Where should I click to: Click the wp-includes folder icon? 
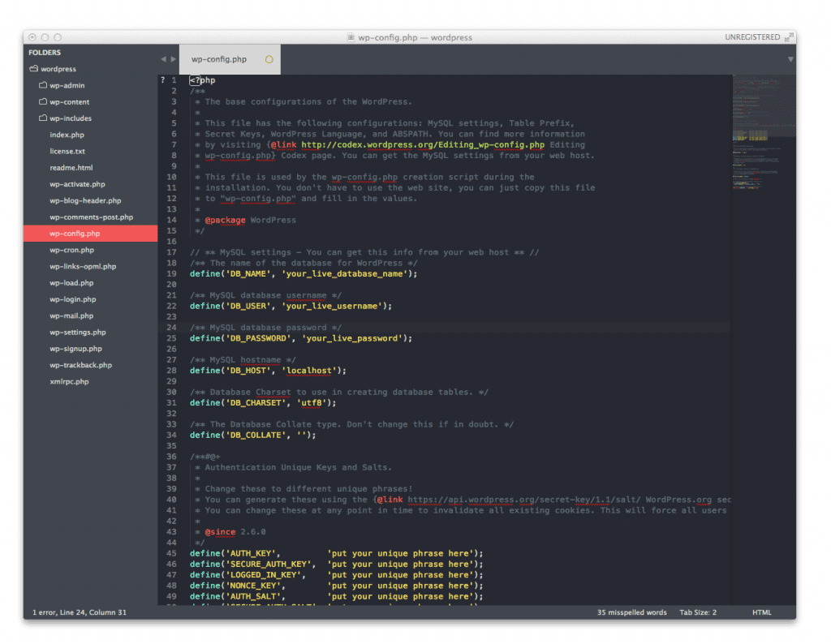point(45,118)
